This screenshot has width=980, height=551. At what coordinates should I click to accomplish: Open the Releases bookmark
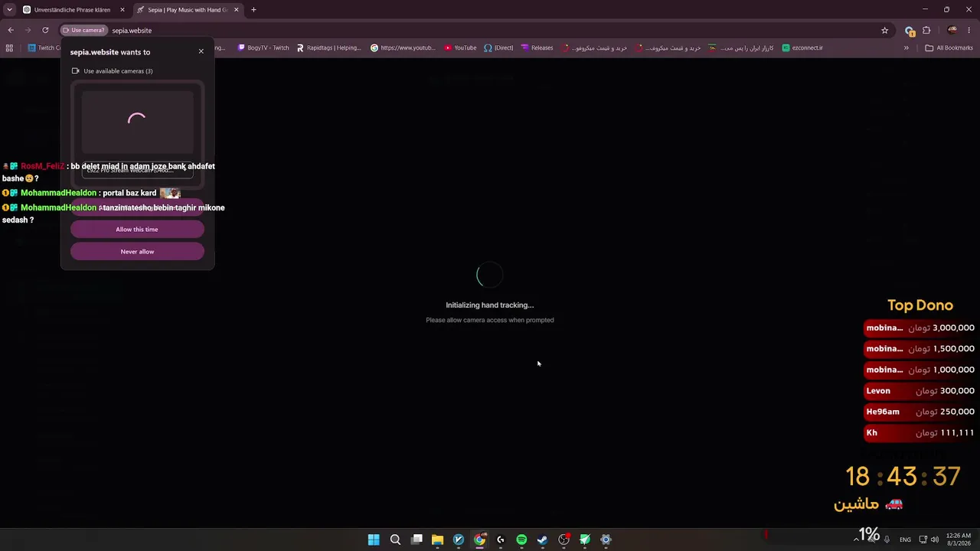(x=537, y=47)
